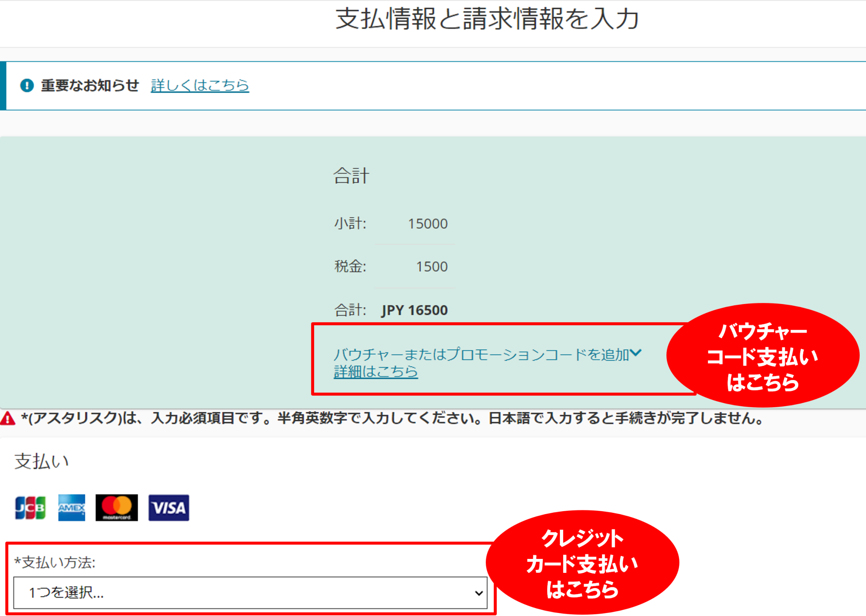
Task: Click the 税金 value 1500
Action: (431, 266)
